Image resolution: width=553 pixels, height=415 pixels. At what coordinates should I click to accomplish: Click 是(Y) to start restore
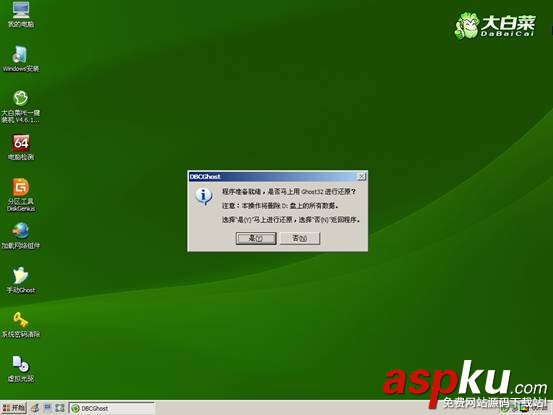pyautogui.click(x=256, y=238)
